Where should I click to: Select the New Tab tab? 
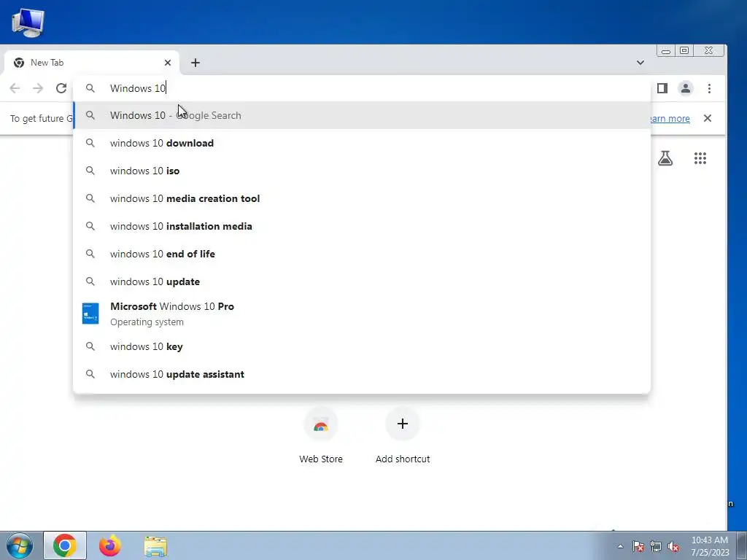coord(91,63)
